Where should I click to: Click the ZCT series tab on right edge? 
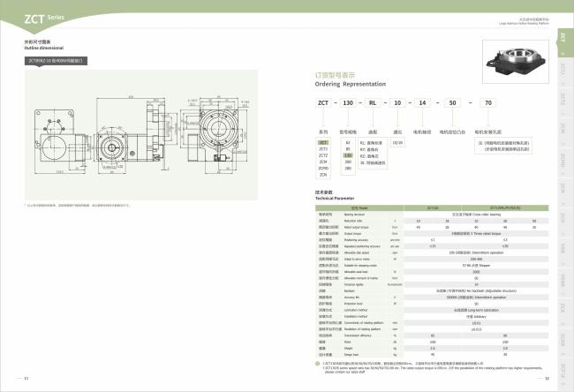click(x=563, y=38)
